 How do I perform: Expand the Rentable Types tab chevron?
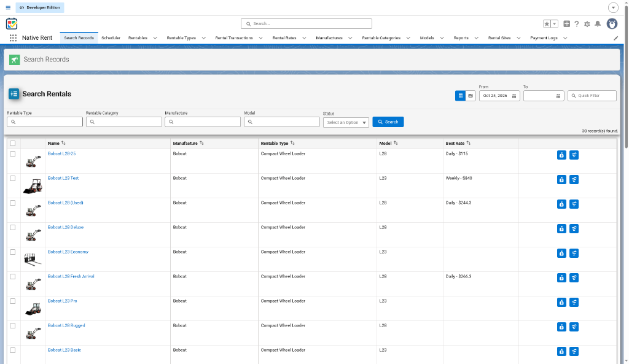(x=204, y=38)
